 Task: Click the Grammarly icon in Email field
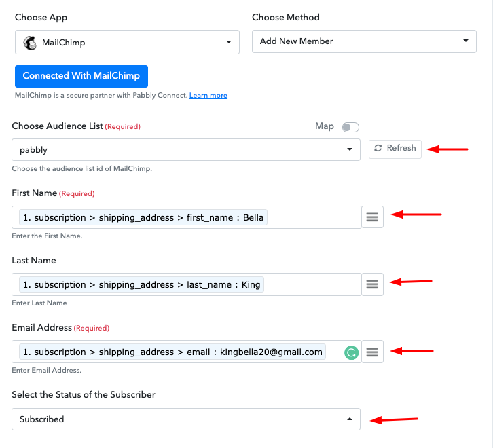pos(351,352)
